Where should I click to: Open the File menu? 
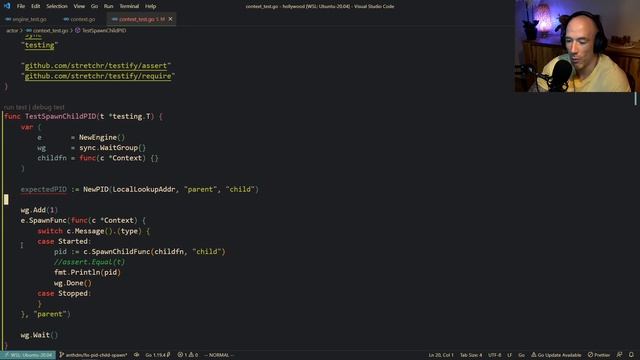click(x=21, y=6)
